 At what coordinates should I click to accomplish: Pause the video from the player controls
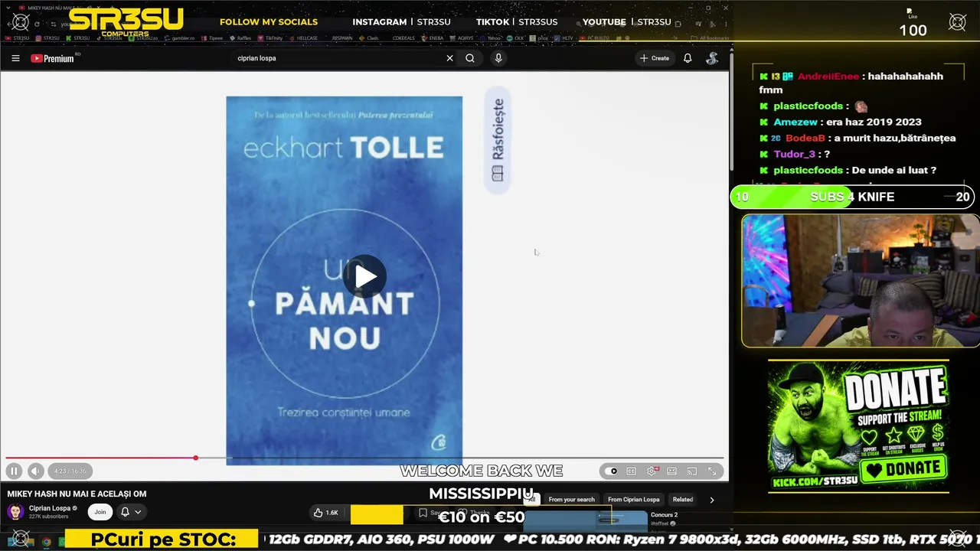tap(14, 471)
